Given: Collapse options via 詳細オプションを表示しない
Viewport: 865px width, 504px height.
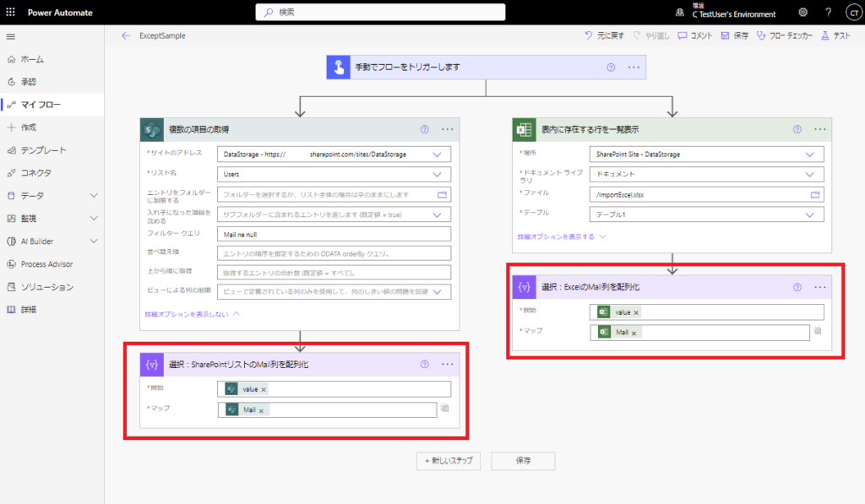Looking at the screenshot, I should tap(192, 314).
